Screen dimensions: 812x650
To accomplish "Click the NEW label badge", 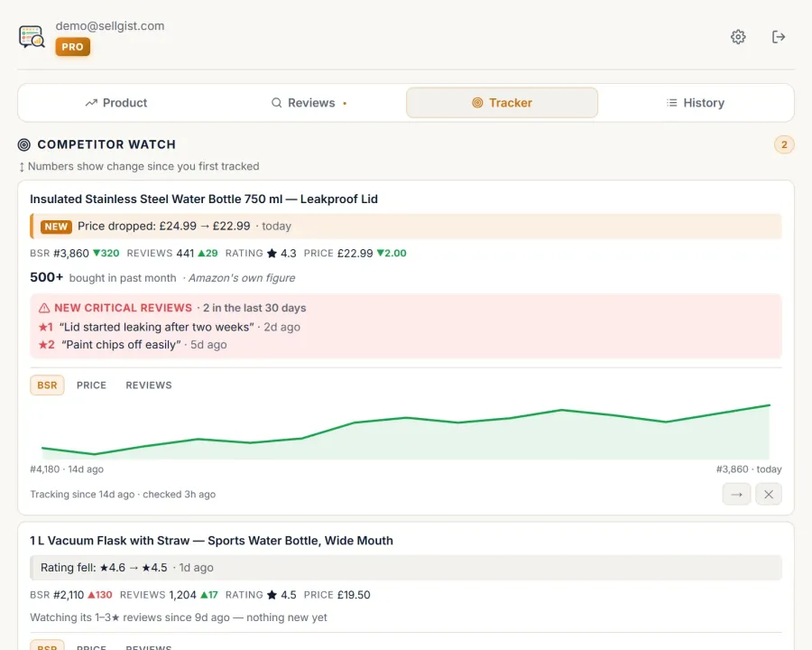I will point(56,227).
